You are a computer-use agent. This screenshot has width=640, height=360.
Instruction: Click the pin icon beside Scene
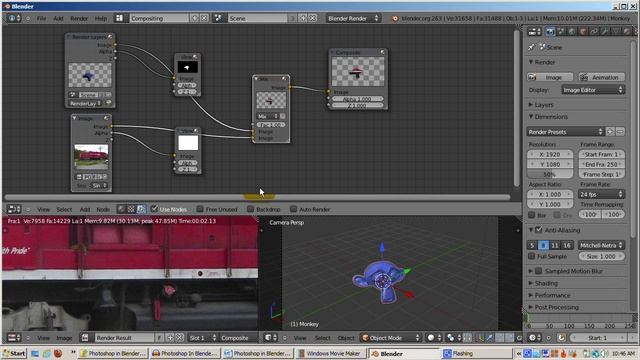pyautogui.click(x=531, y=47)
